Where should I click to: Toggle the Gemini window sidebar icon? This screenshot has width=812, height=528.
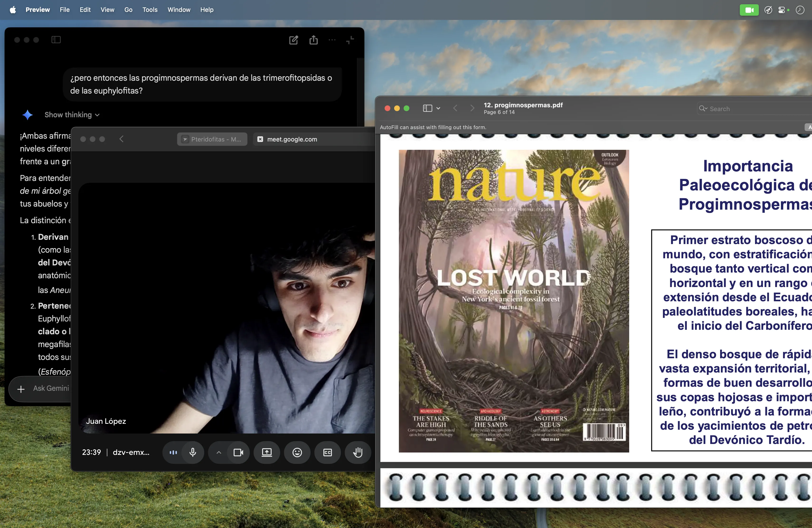click(56, 40)
